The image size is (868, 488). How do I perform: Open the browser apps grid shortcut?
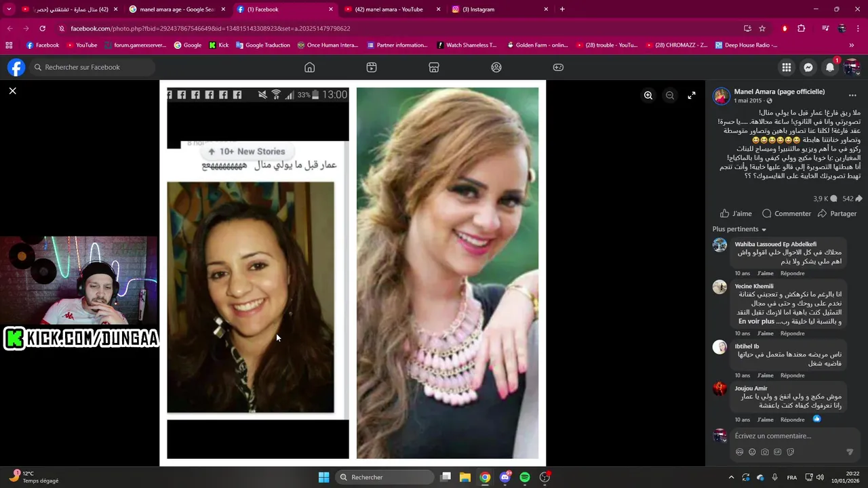click(x=9, y=45)
